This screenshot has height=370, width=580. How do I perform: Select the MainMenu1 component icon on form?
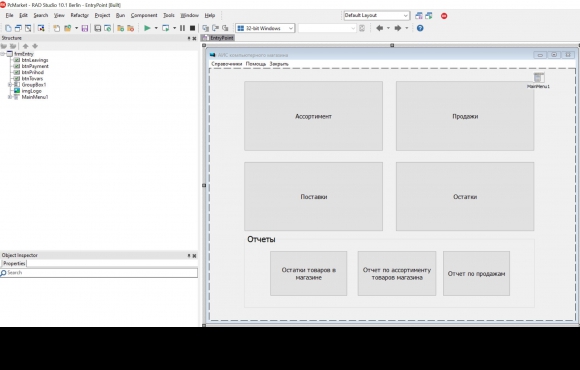tap(539, 78)
